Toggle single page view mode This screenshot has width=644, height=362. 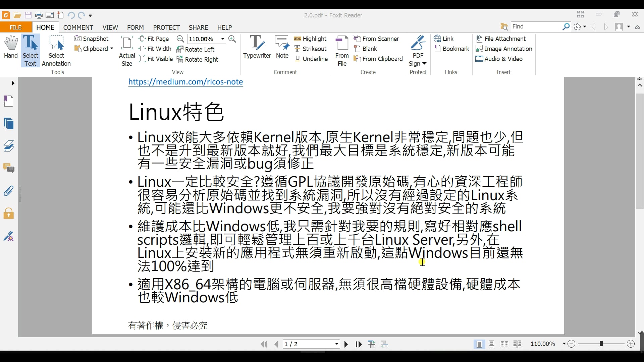click(x=479, y=344)
